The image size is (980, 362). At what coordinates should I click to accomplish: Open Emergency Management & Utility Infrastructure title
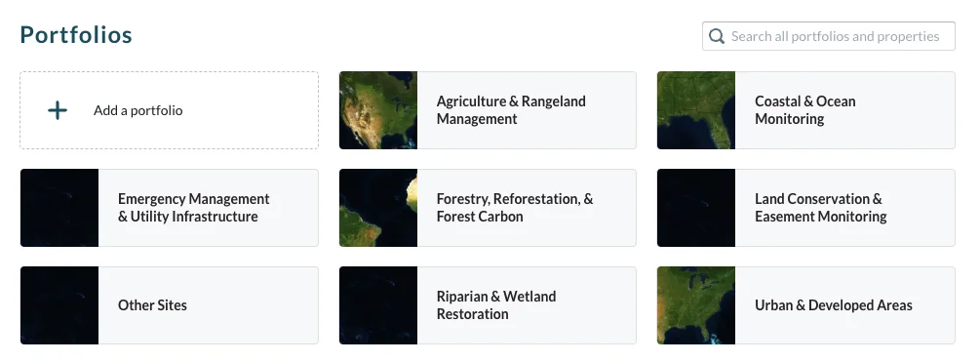click(194, 208)
